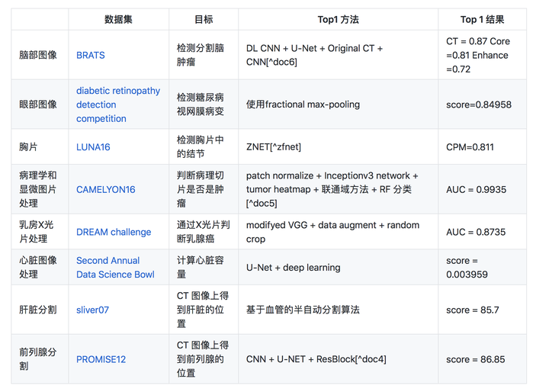
Task: Open the BRATS dataset link
Action: [x=90, y=55]
